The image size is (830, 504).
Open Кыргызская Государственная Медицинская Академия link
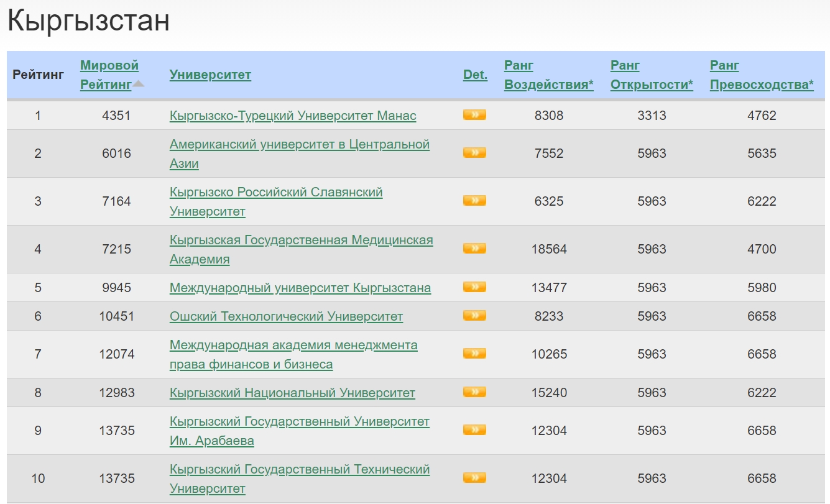302,249
